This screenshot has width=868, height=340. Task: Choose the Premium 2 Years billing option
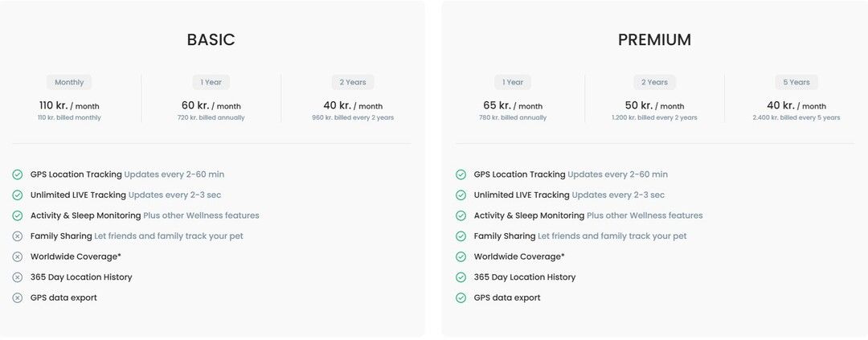point(654,82)
